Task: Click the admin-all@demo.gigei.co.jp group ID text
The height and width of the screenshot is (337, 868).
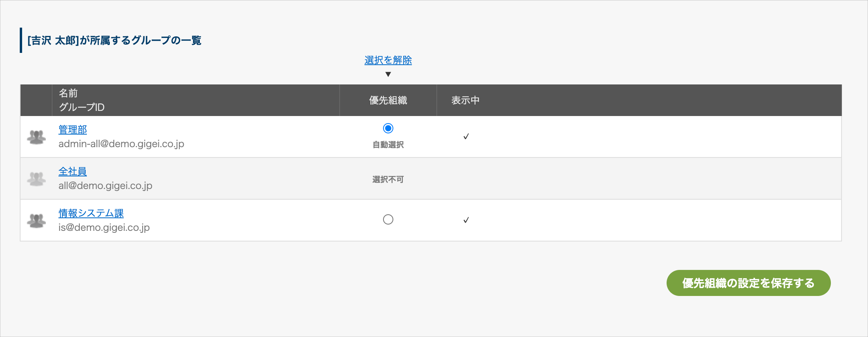Action: click(x=121, y=144)
